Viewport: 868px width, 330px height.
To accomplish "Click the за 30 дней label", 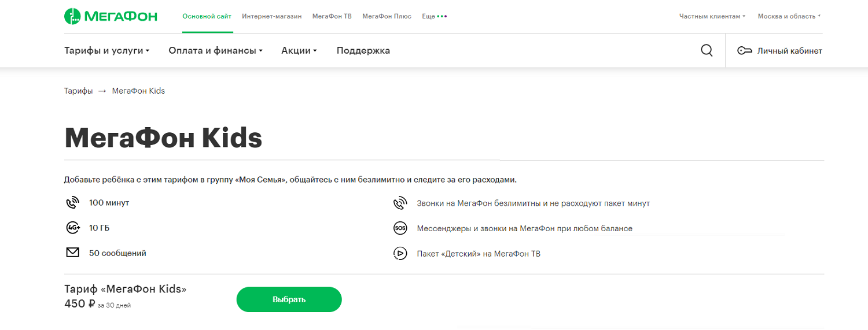I will (x=114, y=306).
